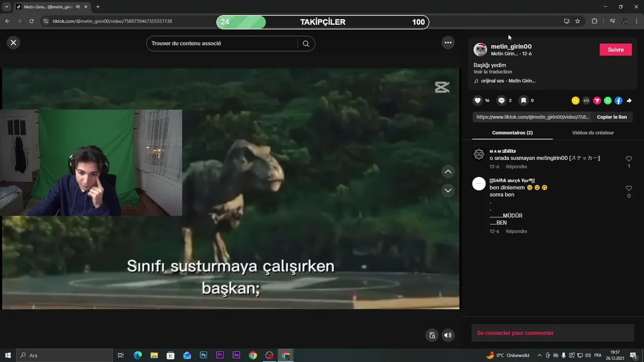Bookmark this page with the star icon

(x=578, y=21)
